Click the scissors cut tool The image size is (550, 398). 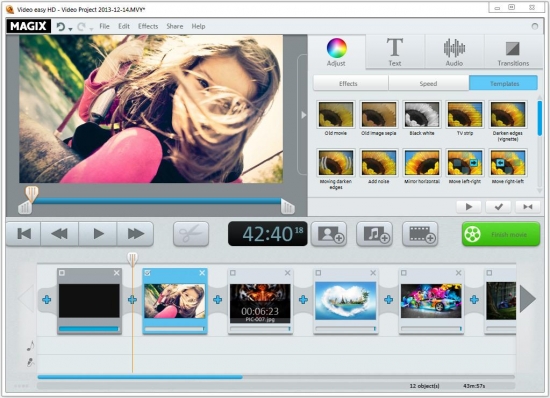pos(191,234)
